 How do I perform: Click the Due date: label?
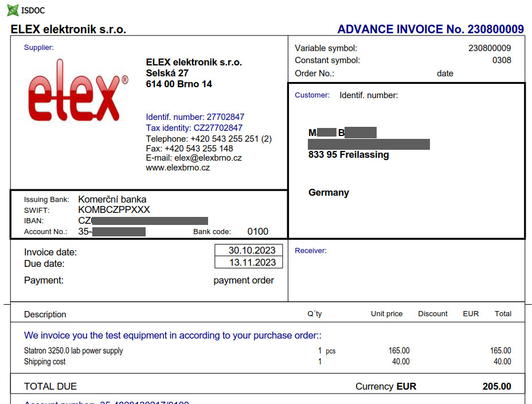pos(44,264)
